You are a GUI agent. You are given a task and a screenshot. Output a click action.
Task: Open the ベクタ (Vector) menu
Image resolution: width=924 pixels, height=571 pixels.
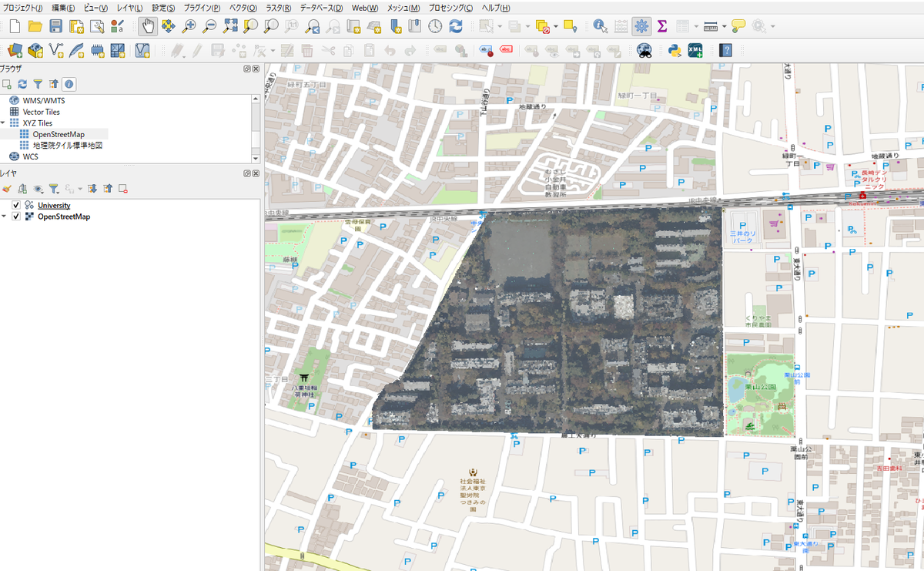[x=243, y=8]
